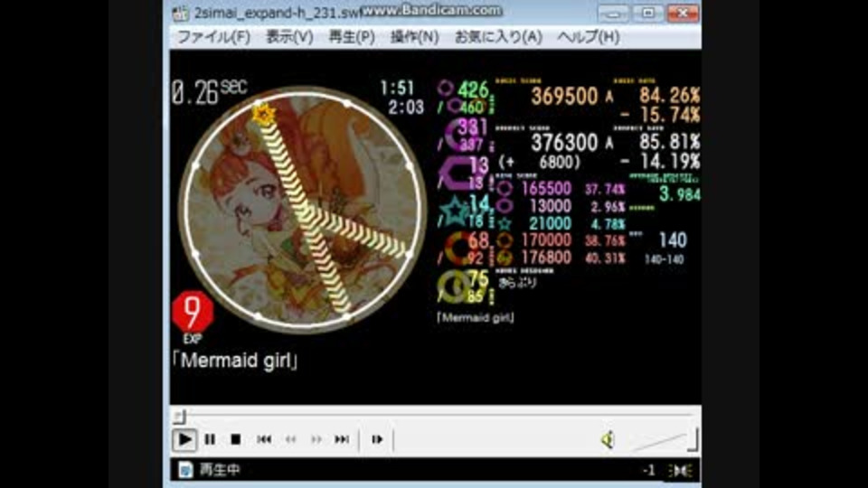
Task: Click the yellow star note on the ring
Action: coord(263,115)
